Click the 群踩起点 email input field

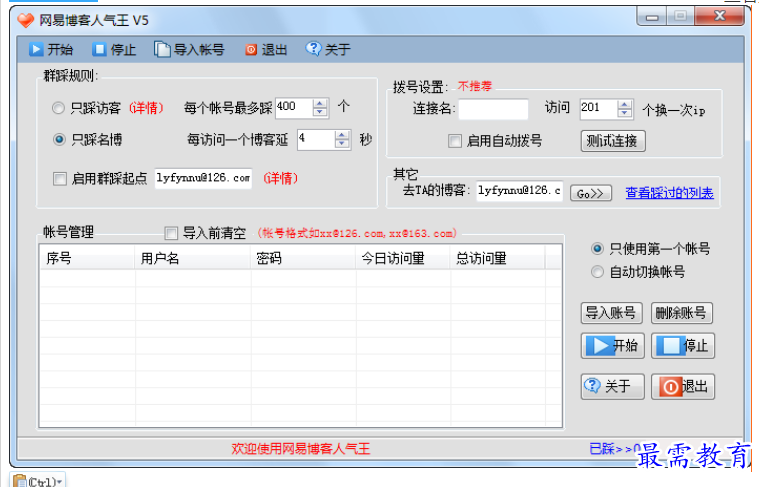click(x=203, y=178)
